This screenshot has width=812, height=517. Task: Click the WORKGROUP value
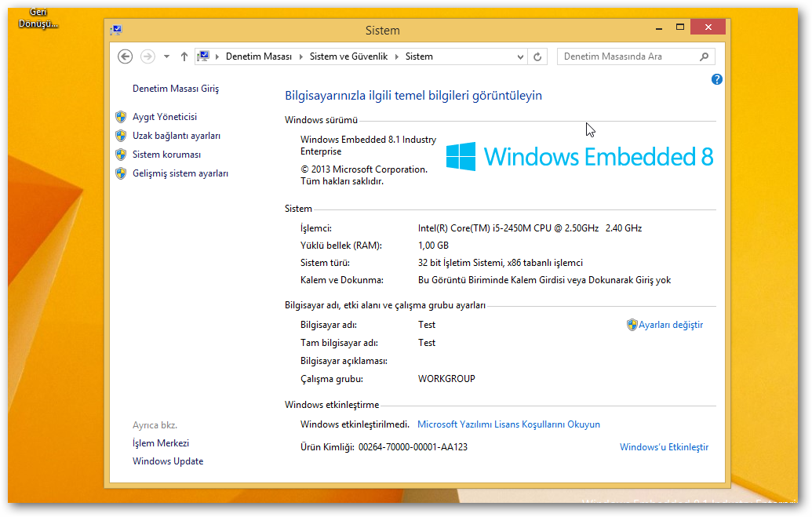point(446,379)
